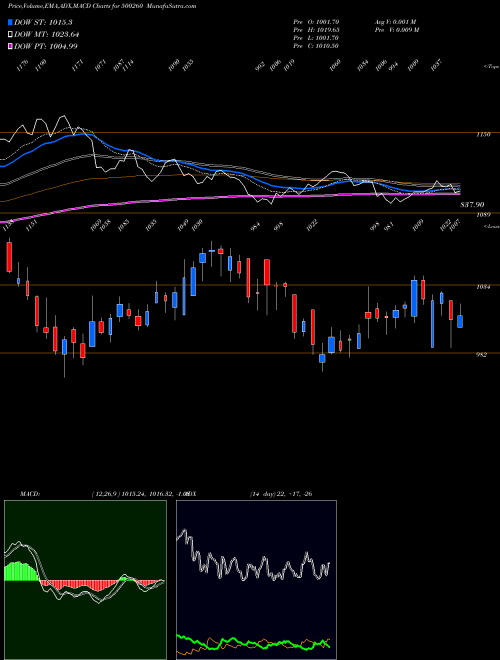Screen dimensions: 500x660
Task: Select the 'DOW PT: 1004.99' legend text
Action: click(45, 46)
